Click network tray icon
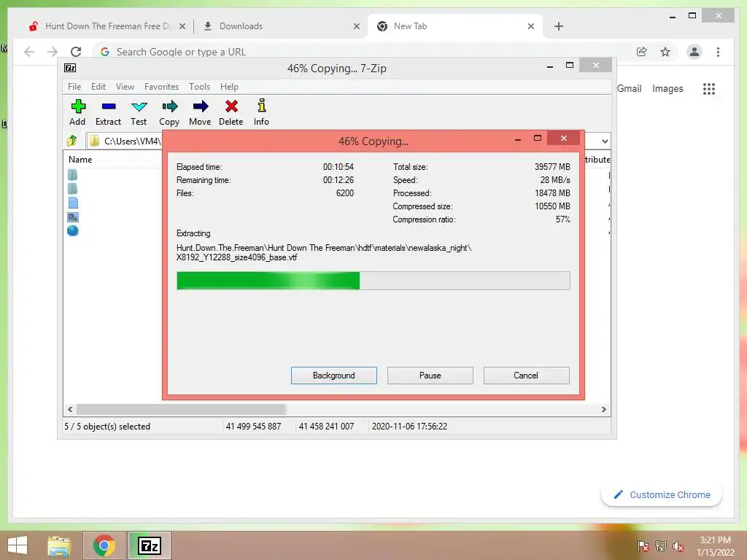The height and width of the screenshot is (560, 747). pyautogui.click(x=660, y=546)
